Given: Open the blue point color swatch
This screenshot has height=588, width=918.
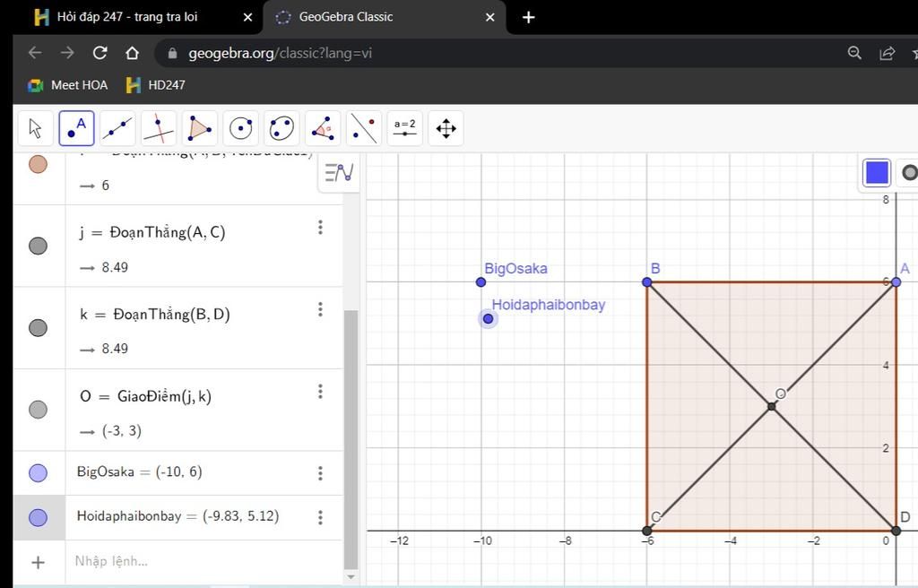Looking at the screenshot, I should [x=877, y=173].
